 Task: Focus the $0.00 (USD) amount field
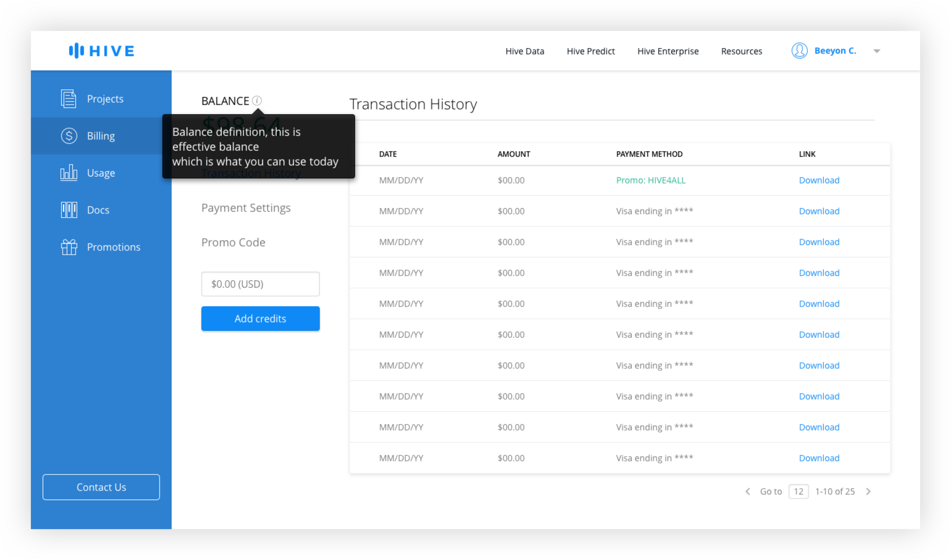[x=260, y=284]
